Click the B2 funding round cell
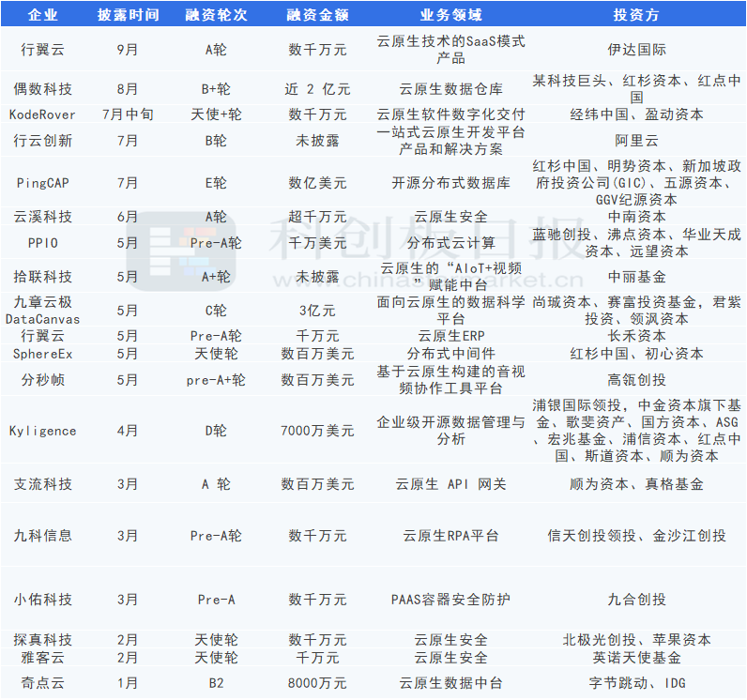 [216, 683]
